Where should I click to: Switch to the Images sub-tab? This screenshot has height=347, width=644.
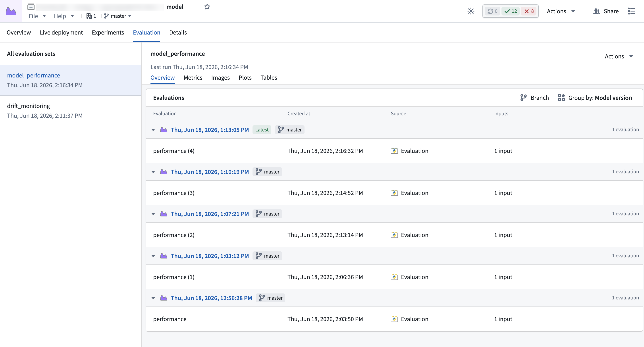220,78
